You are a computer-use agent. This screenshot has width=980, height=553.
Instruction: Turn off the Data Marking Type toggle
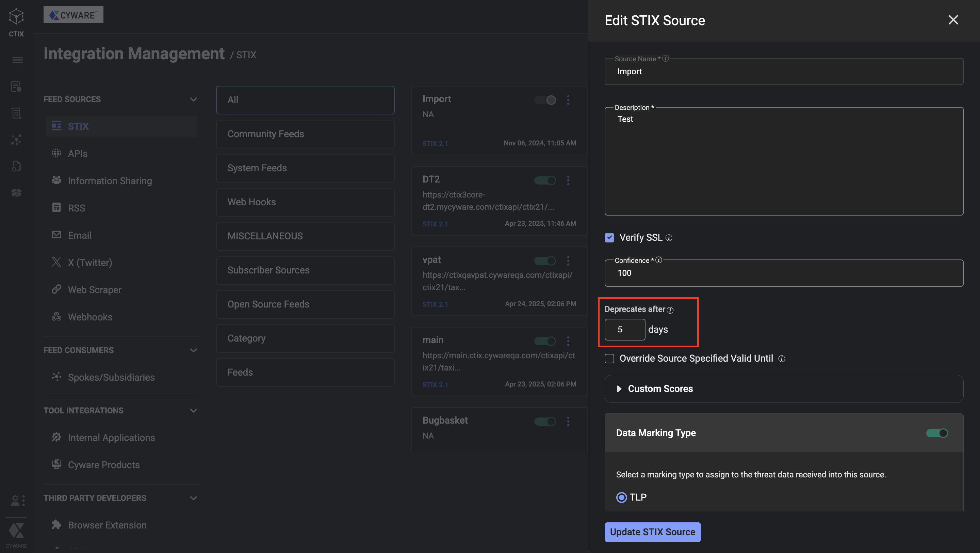click(937, 433)
